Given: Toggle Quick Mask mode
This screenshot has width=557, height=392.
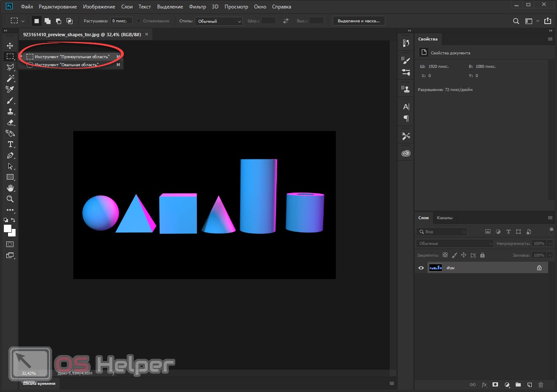Looking at the screenshot, I should coord(10,244).
